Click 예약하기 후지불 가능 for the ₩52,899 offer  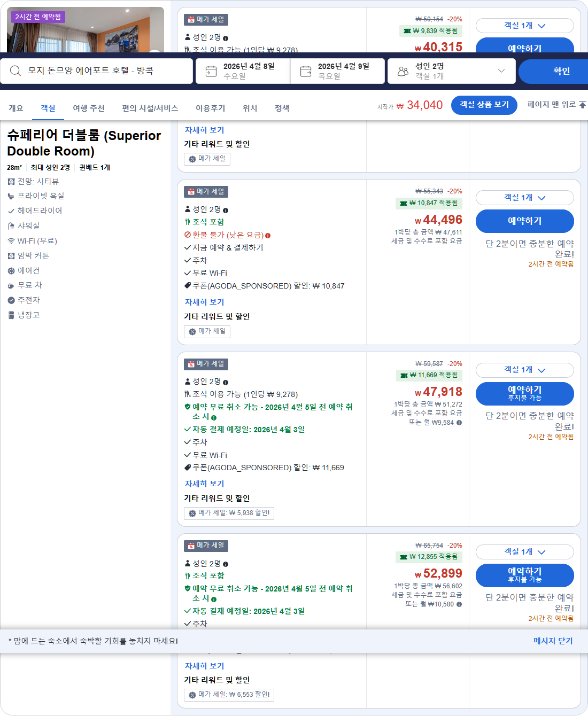[525, 575]
